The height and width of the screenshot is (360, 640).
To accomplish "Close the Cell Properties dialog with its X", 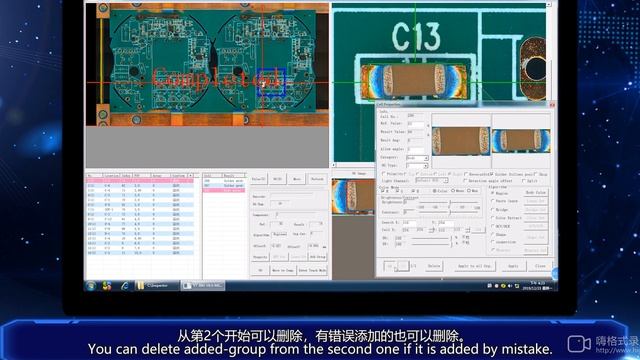I will click(x=552, y=105).
